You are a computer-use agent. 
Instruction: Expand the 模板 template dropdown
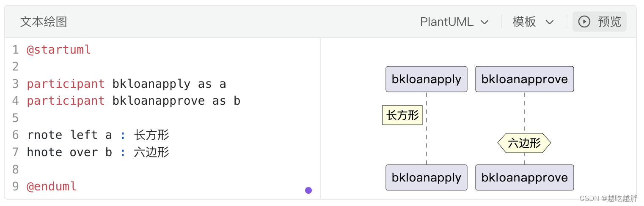pyautogui.click(x=533, y=22)
